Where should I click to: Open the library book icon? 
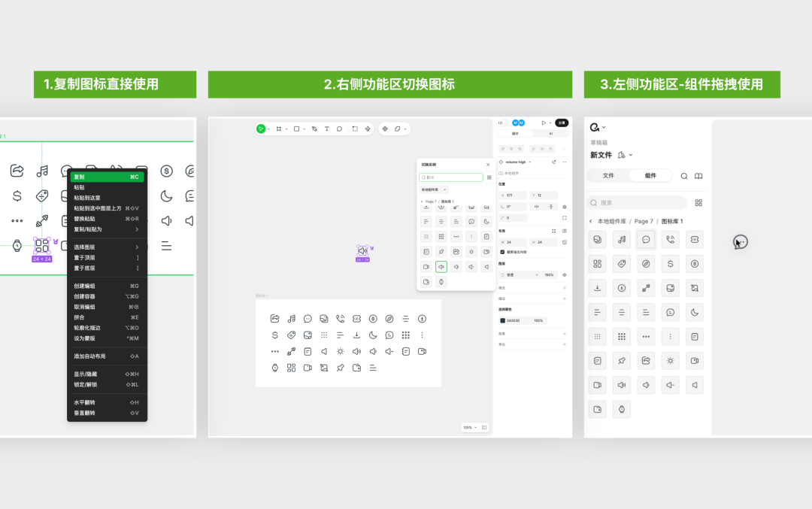click(x=698, y=176)
